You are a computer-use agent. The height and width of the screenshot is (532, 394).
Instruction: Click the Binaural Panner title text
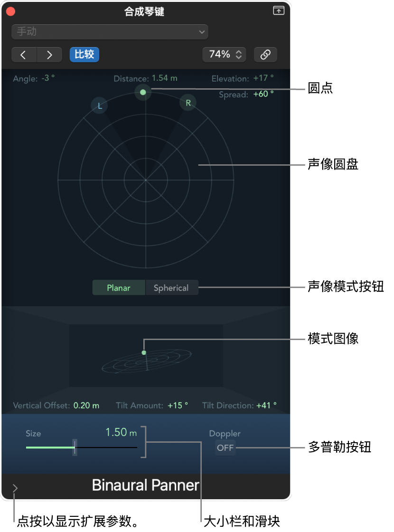click(x=145, y=485)
